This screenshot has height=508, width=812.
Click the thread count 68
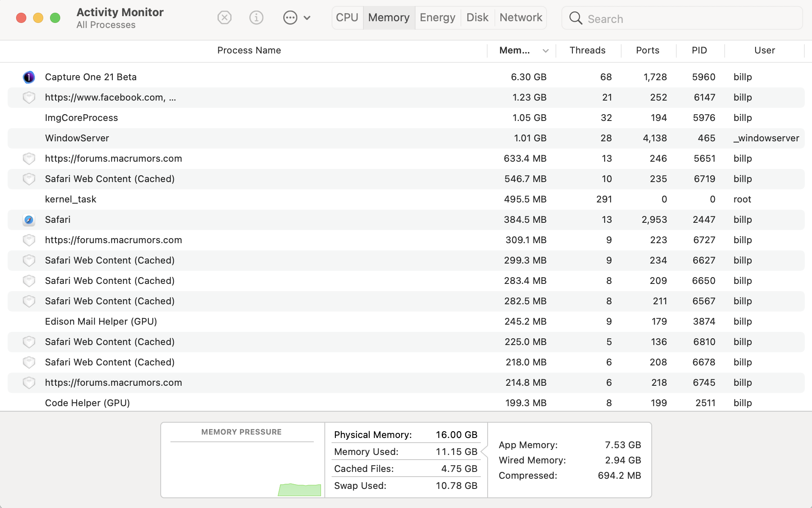[x=606, y=77]
